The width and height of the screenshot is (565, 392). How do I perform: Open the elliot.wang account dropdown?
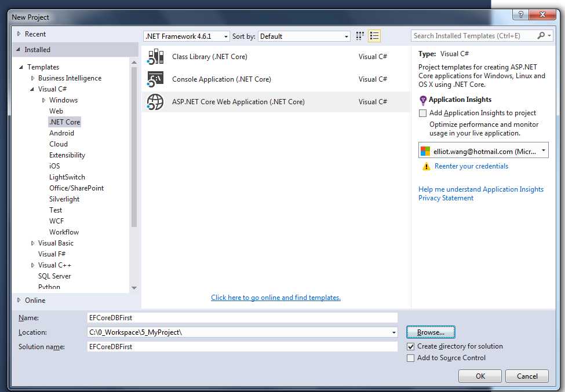click(x=483, y=151)
